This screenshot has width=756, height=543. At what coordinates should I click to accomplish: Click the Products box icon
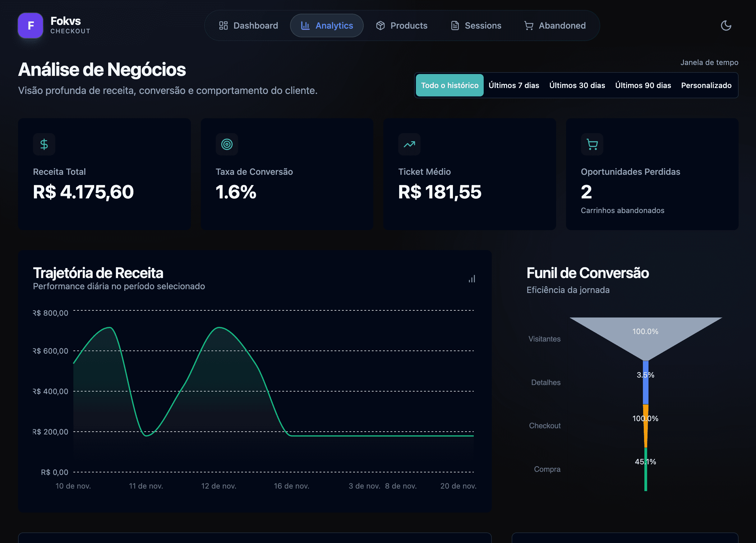point(380,26)
